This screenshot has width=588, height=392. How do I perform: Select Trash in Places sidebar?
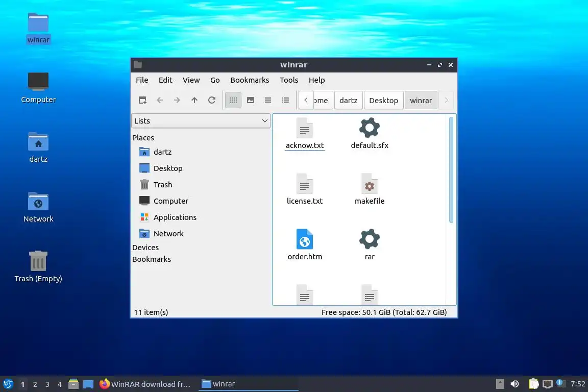coord(201,185)
